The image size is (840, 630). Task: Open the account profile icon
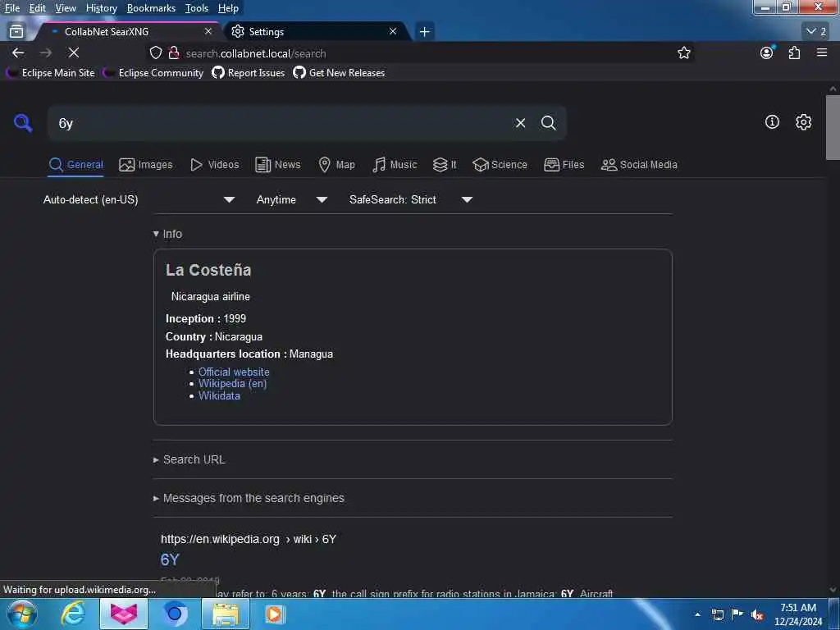(767, 52)
